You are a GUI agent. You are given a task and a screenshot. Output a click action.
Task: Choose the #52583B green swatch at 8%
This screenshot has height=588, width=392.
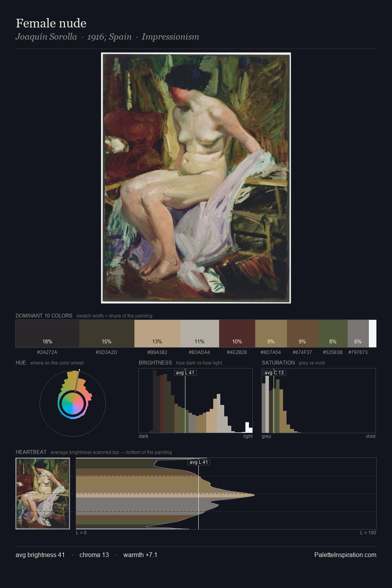pos(333,334)
